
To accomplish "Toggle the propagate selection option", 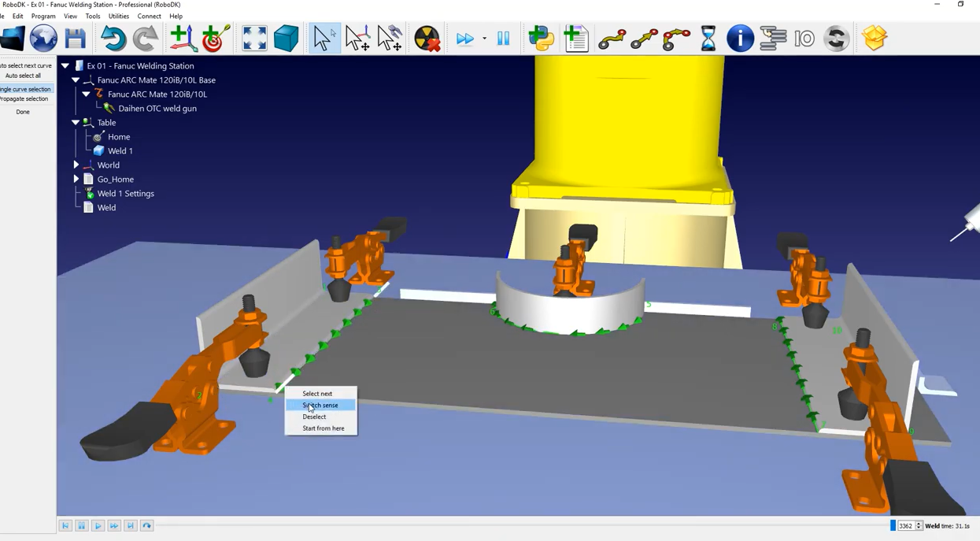I will click(24, 99).
